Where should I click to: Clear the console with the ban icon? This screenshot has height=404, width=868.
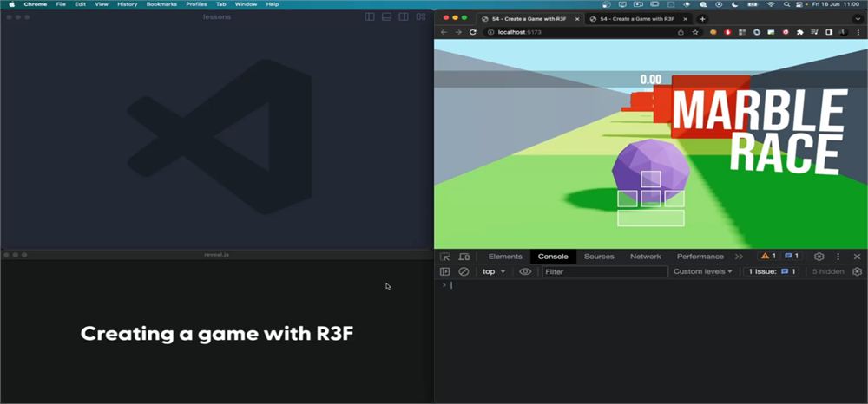(x=464, y=271)
